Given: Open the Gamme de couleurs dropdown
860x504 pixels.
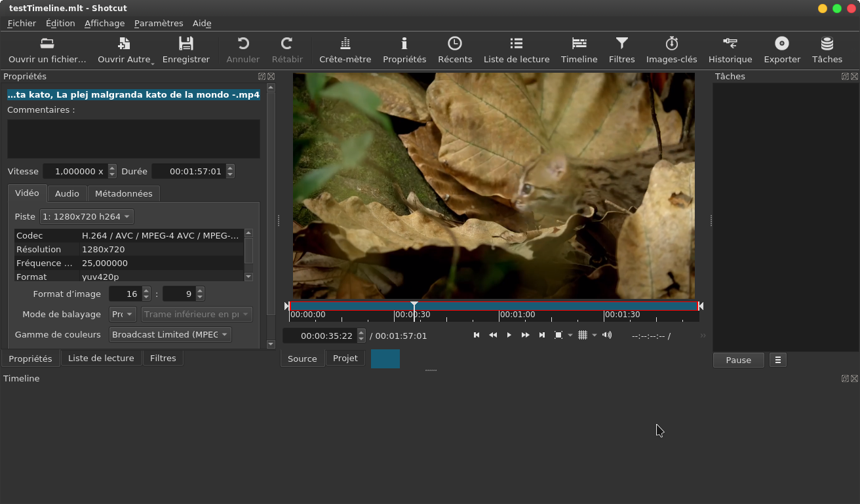Looking at the screenshot, I should [170, 334].
